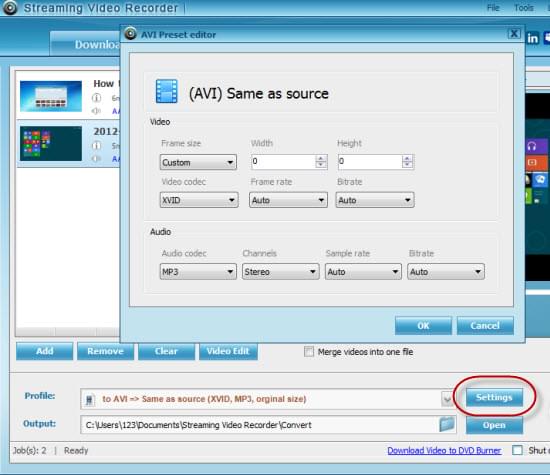550x475 pixels.
Task: Decrease the Height stepper value
Action: pyautogui.click(x=407, y=165)
